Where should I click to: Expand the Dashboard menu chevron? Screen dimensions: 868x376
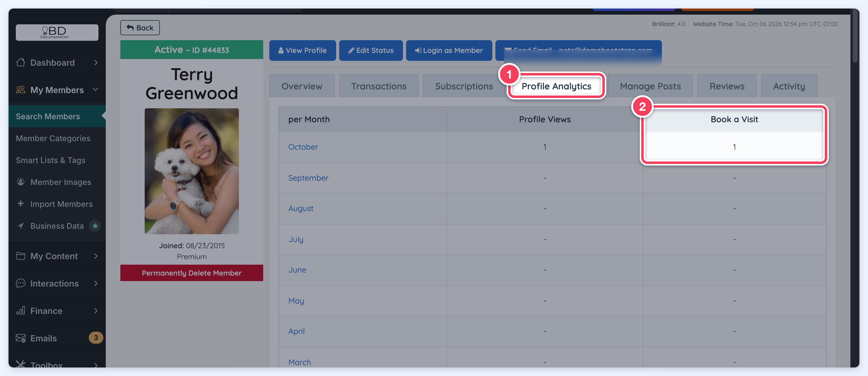[x=96, y=62]
